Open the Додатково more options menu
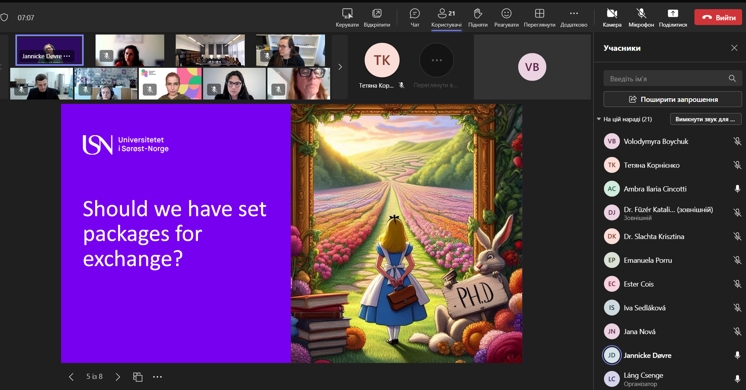746x390 pixels. tap(574, 17)
